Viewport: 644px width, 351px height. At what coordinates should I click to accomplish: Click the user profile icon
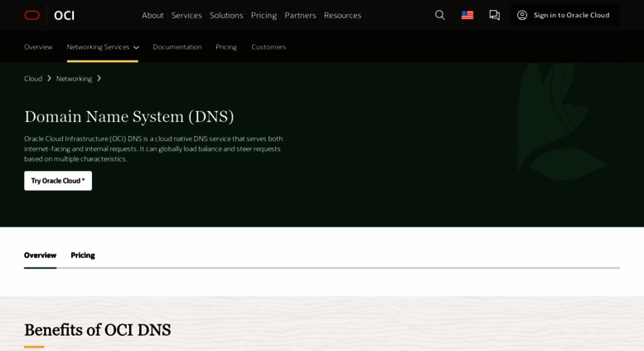pos(522,15)
